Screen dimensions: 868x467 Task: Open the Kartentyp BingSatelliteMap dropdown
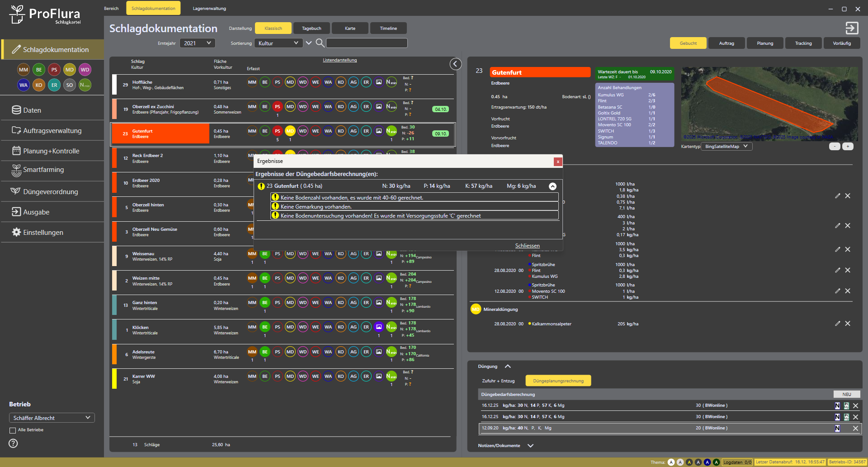pos(726,147)
